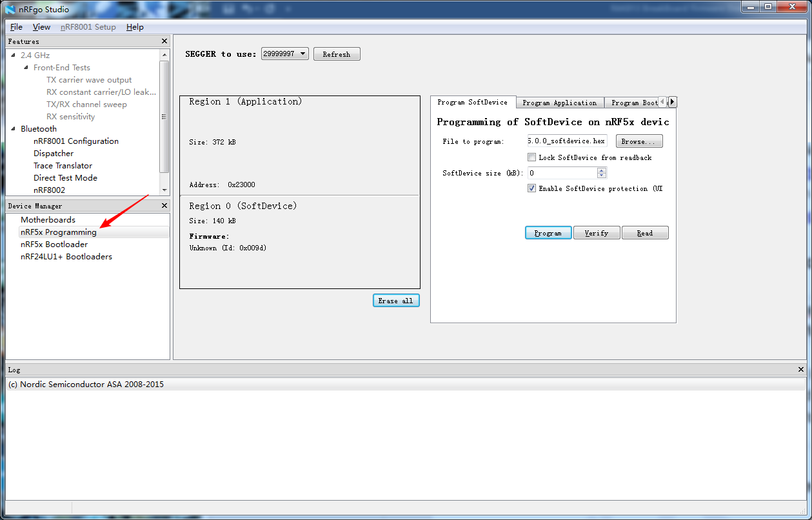Select Motherboards in Device Manager
The image size is (812, 520).
[x=48, y=220]
